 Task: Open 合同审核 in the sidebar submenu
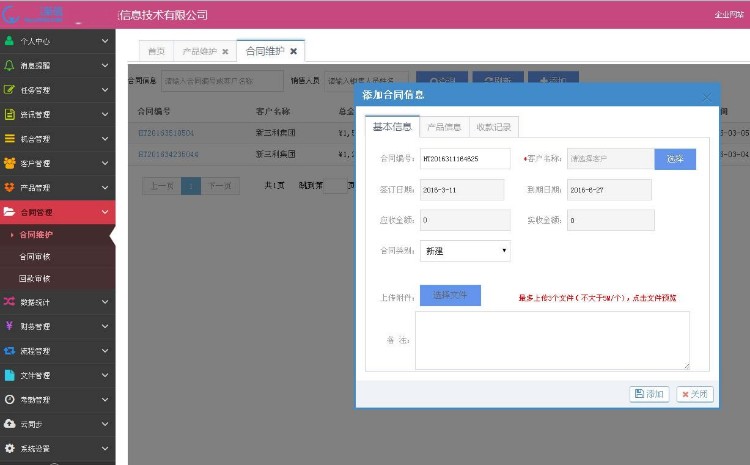pos(34,256)
